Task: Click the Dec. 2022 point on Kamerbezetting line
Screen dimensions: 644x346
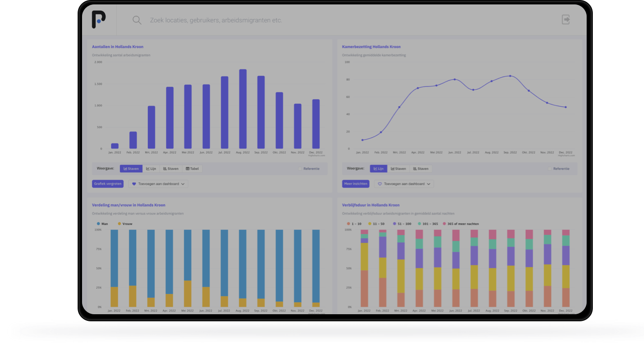Action: pyautogui.click(x=565, y=107)
